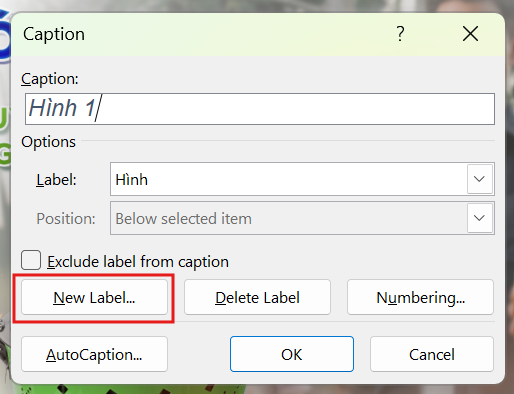Click the 'Label:' field label

pyautogui.click(x=56, y=180)
